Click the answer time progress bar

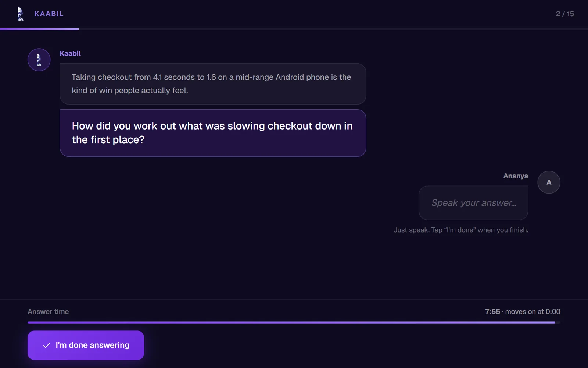click(294, 322)
